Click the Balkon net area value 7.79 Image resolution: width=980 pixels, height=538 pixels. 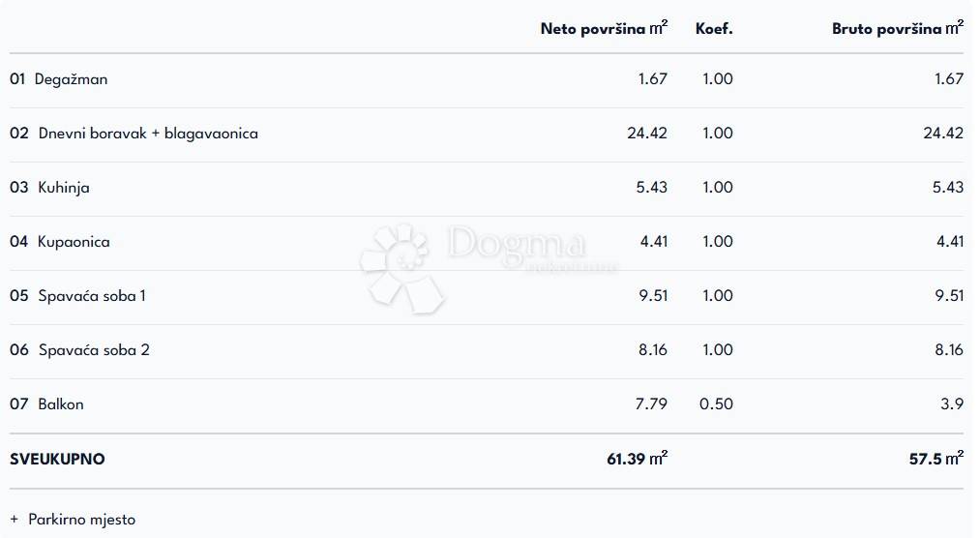tap(651, 404)
